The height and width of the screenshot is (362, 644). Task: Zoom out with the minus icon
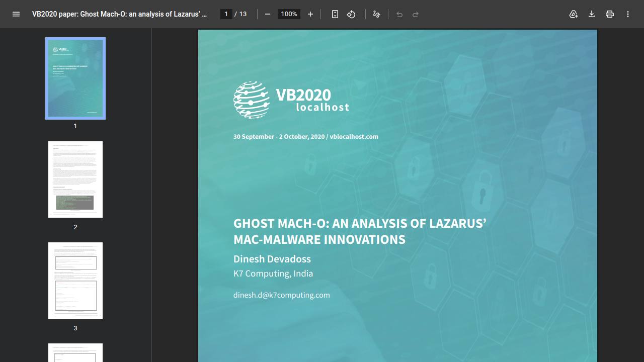268,14
